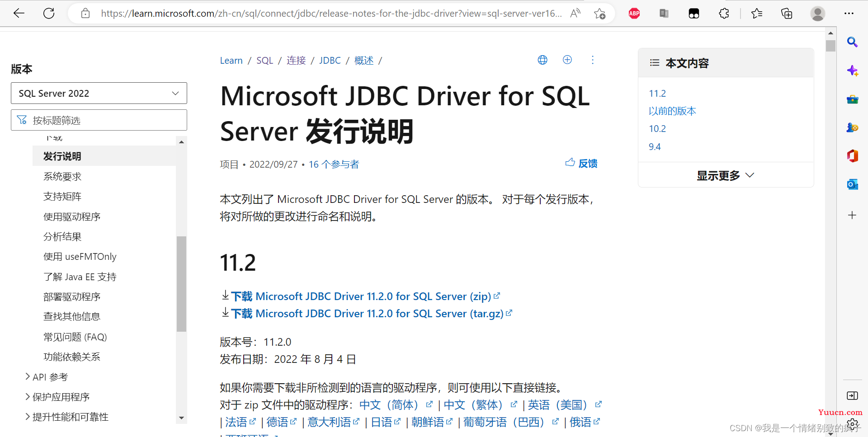Viewport: 868px width, 437px height.
Task: View site security lock info
Action: 85,14
